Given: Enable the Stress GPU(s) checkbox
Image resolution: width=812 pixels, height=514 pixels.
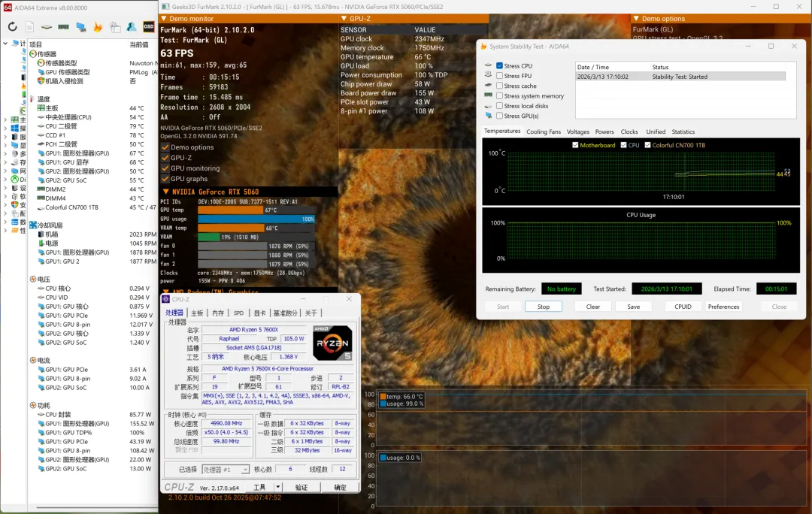Looking at the screenshot, I should 500,116.
